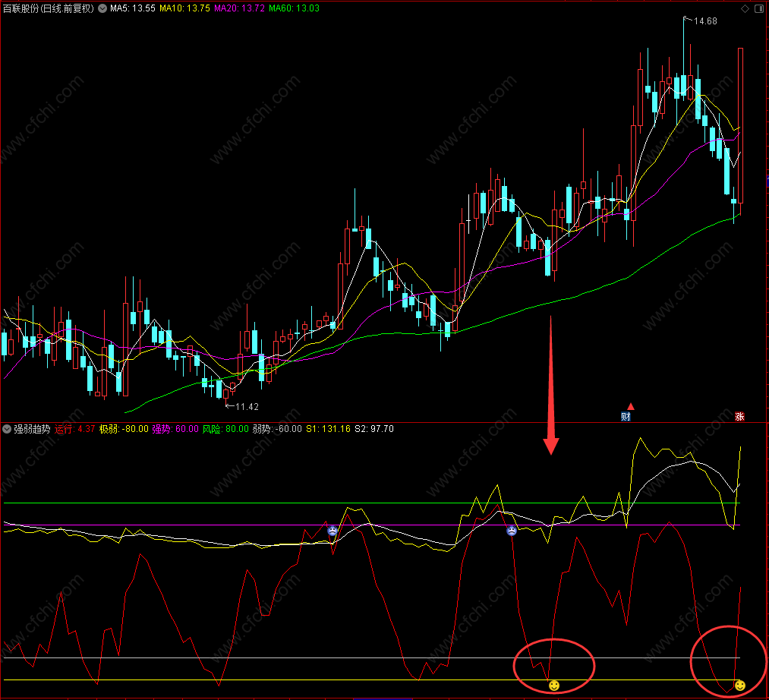Select the MA10: 13.75 indicator label
The height and width of the screenshot is (700, 769).
184,8
